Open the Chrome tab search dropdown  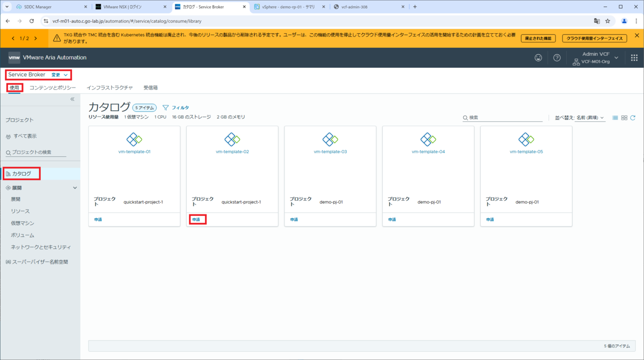[7, 7]
